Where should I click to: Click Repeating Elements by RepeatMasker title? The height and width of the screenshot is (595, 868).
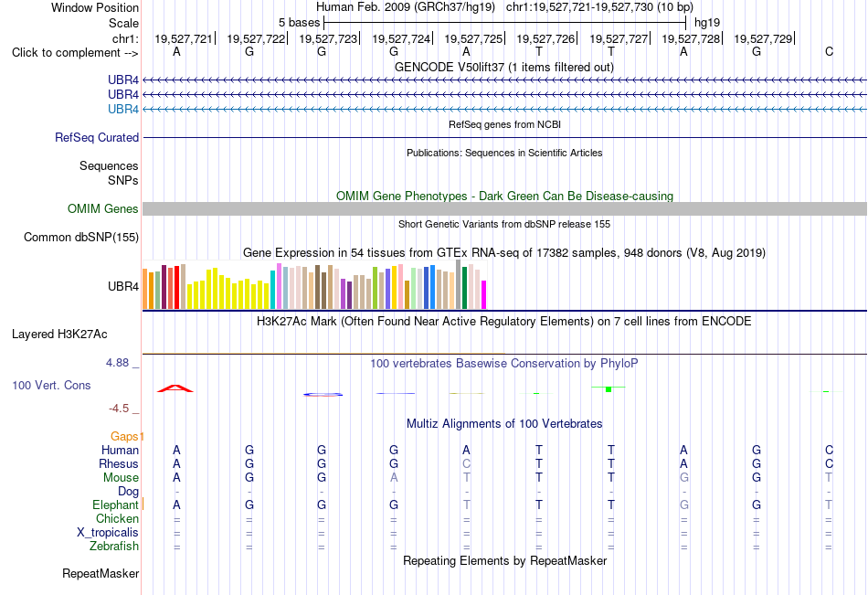pyautogui.click(x=505, y=560)
